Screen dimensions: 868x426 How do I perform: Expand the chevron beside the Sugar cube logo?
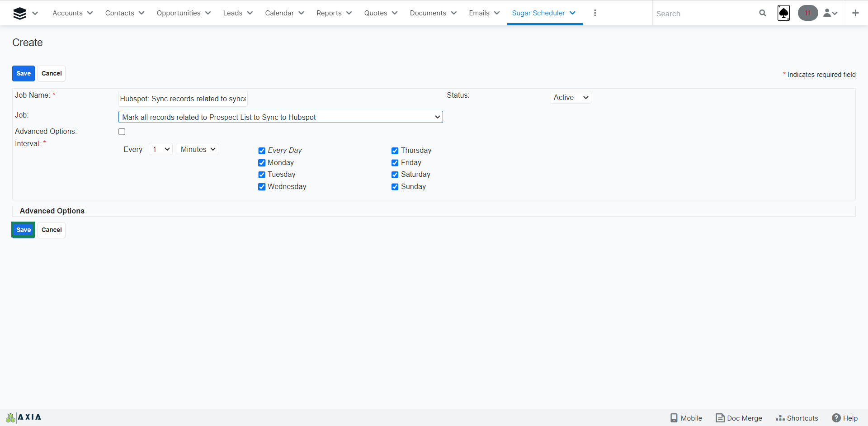[x=35, y=13]
